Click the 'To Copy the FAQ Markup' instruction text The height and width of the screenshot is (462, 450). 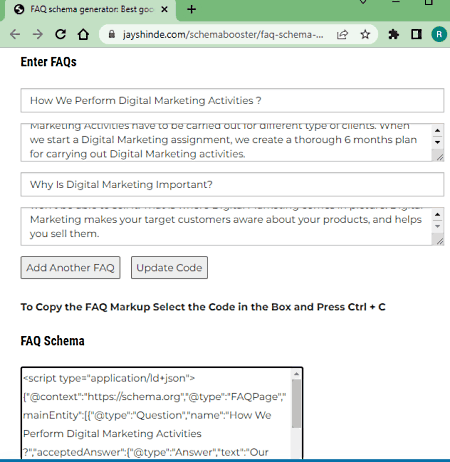(x=203, y=307)
